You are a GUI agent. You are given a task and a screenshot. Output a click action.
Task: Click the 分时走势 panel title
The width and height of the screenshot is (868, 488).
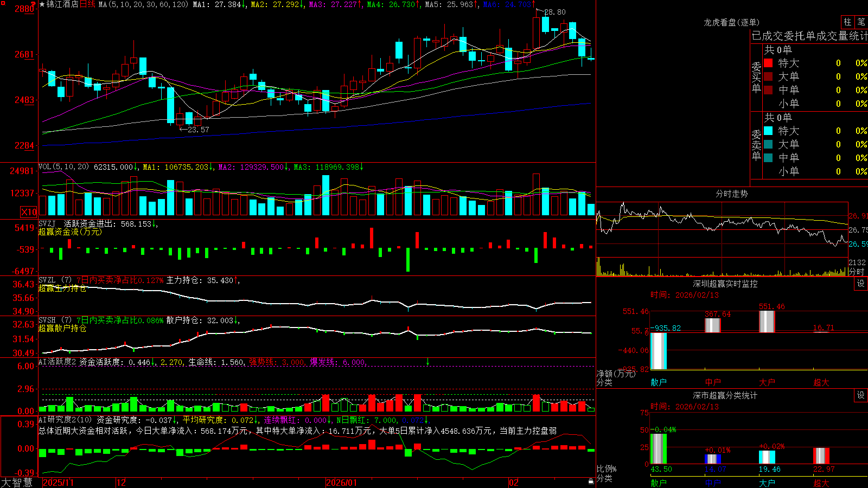click(731, 194)
